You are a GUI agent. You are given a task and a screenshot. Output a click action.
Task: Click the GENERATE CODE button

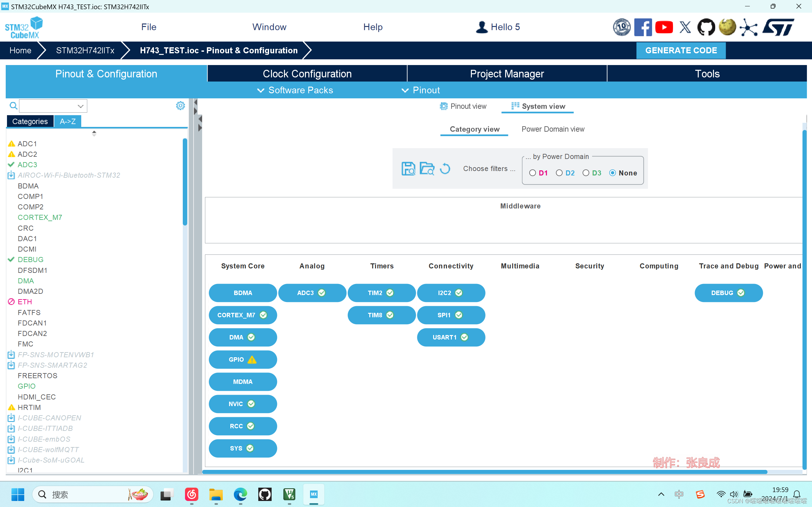pyautogui.click(x=681, y=50)
